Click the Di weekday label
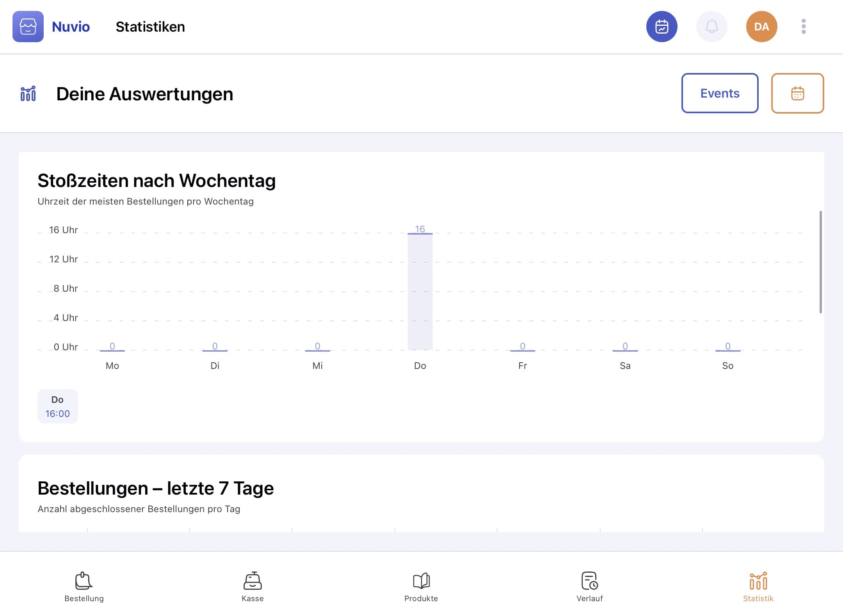The height and width of the screenshot is (616, 843). pos(215,366)
